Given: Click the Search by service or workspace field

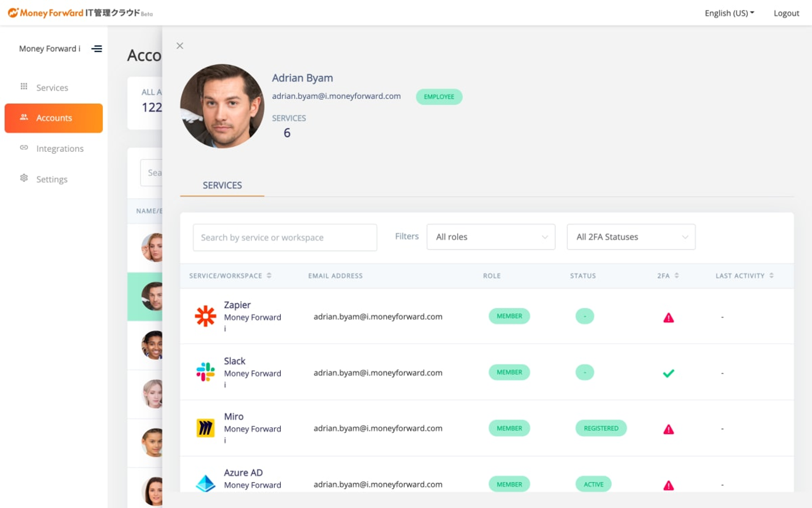Looking at the screenshot, I should [285, 238].
